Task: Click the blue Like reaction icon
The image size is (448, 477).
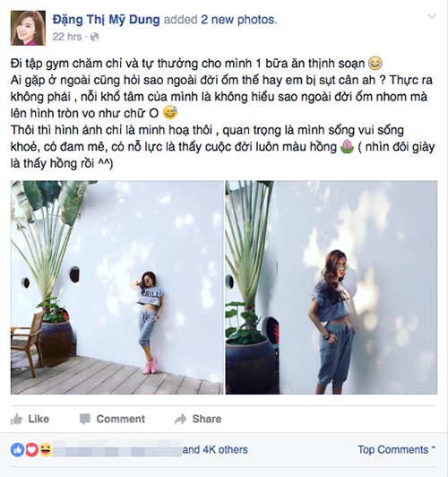Action: 17,450
